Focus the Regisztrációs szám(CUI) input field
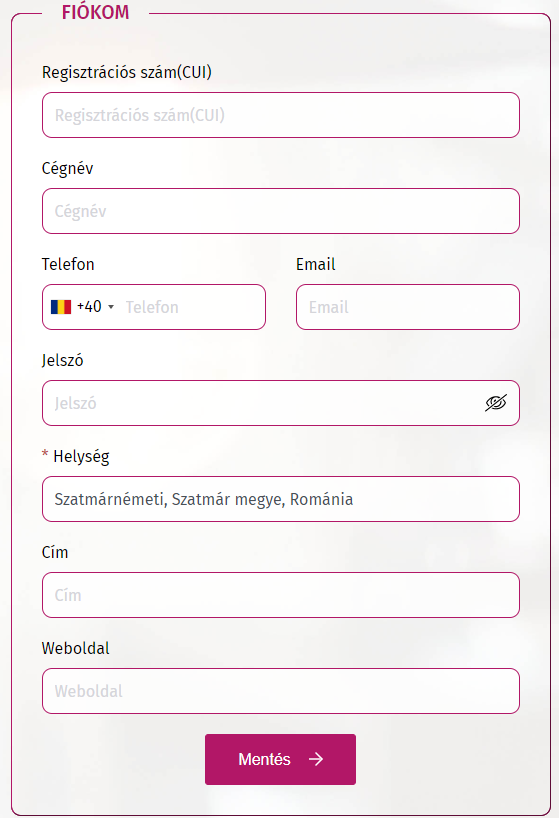The image size is (559, 818). (x=281, y=115)
